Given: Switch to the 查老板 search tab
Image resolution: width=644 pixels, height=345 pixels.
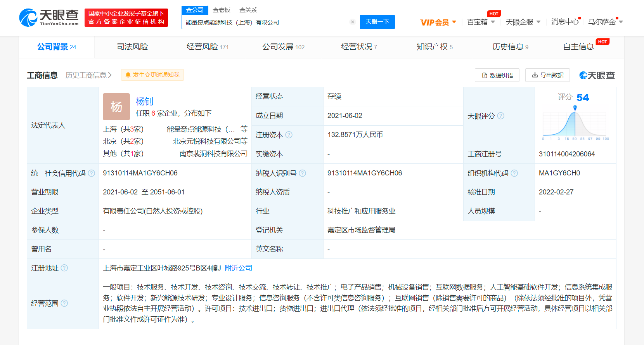Looking at the screenshot, I should click(x=222, y=10).
